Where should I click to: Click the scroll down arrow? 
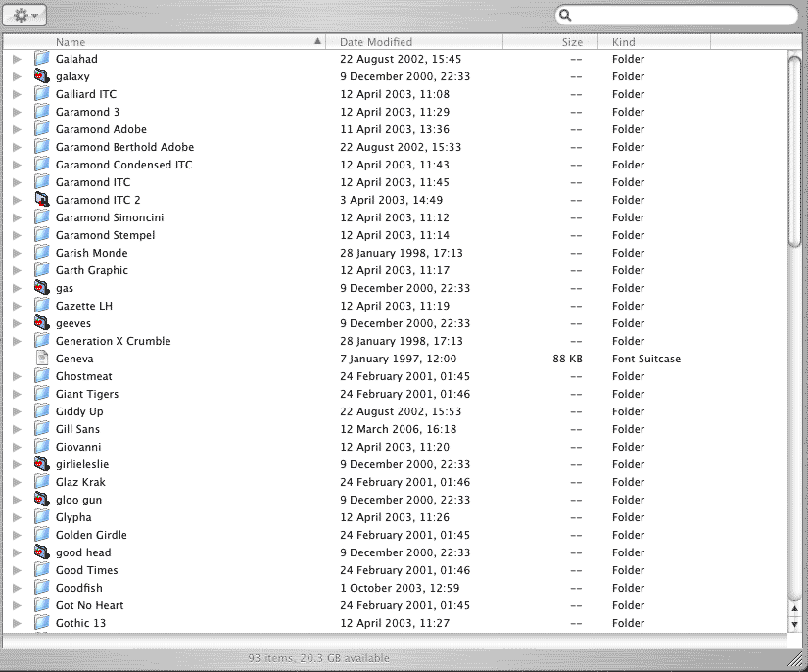click(x=794, y=624)
